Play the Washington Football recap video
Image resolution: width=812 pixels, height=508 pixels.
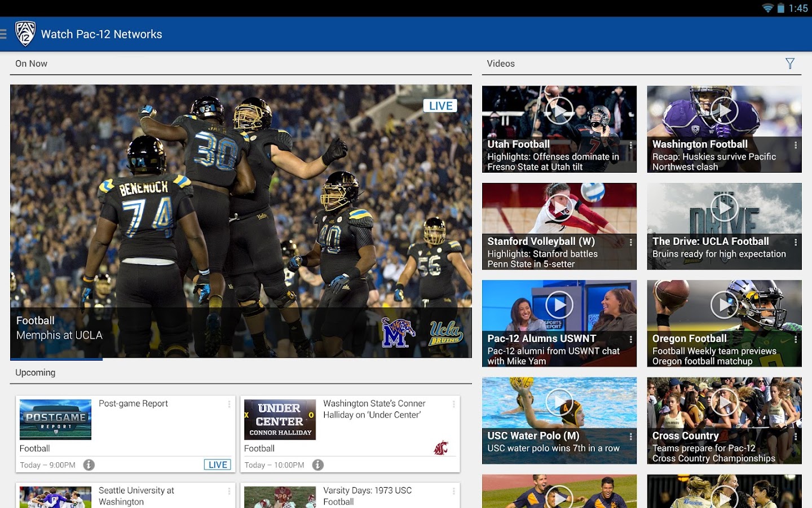724,111
